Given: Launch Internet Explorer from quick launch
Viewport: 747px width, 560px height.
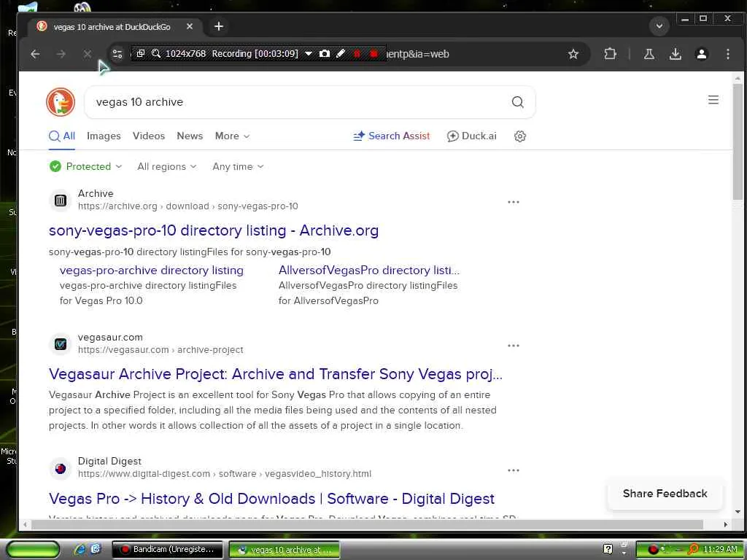Looking at the screenshot, I should 80,549.
